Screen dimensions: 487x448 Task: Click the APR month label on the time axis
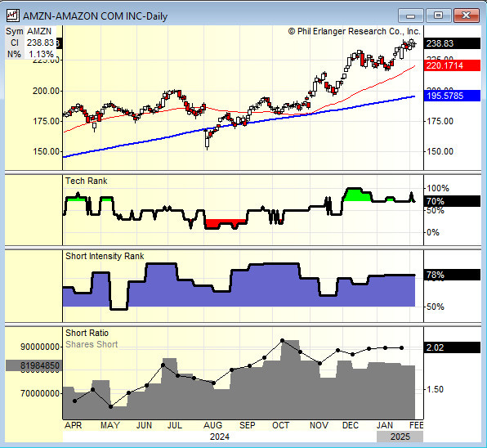[74, 425]
